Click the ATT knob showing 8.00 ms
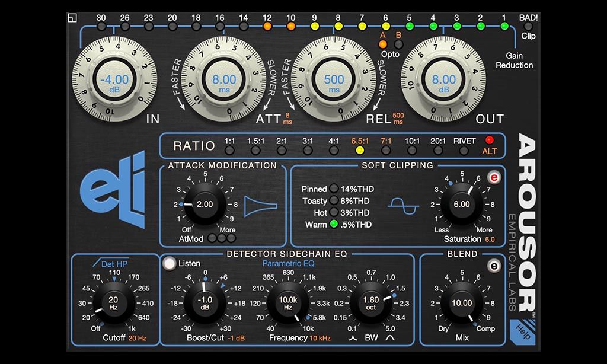Image resolution: width=607 pixels, height=364 pixels. pos(224,80)
